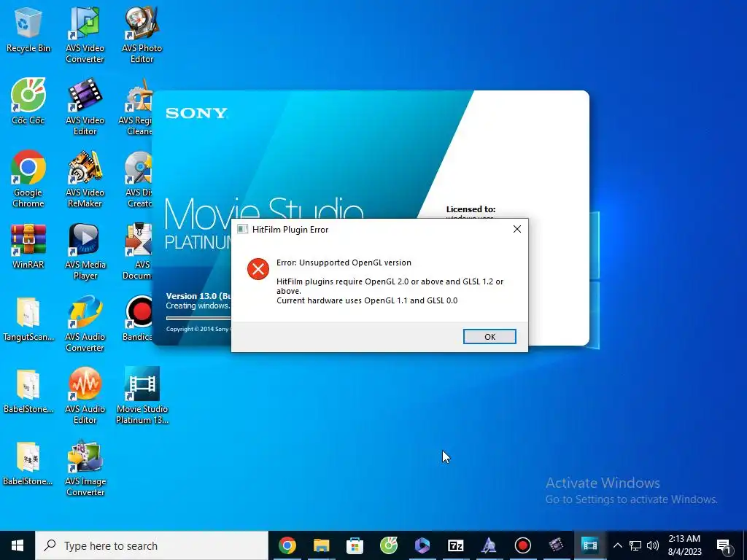Open the notification center icon
This screenshot has height=560, width=747.
click(x=724, y=546)
